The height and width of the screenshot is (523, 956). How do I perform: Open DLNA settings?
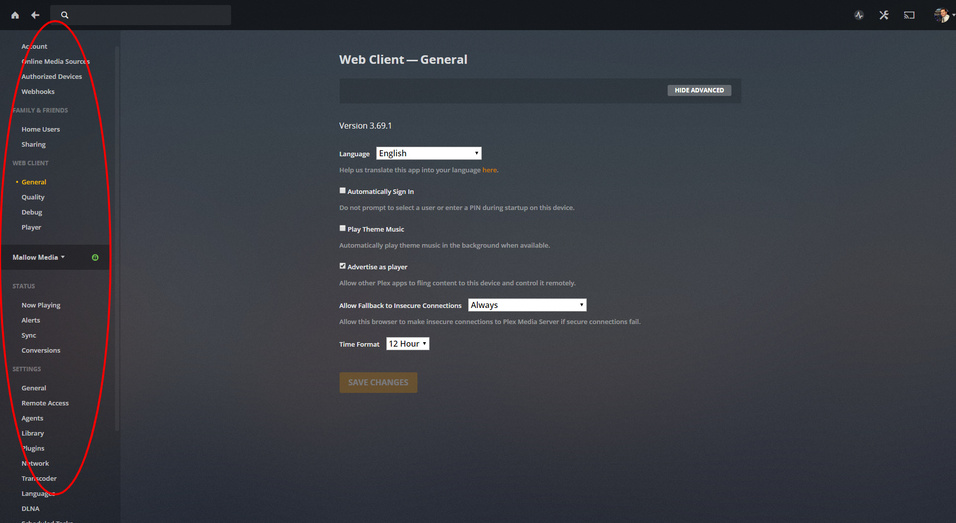tap(30, 509)
